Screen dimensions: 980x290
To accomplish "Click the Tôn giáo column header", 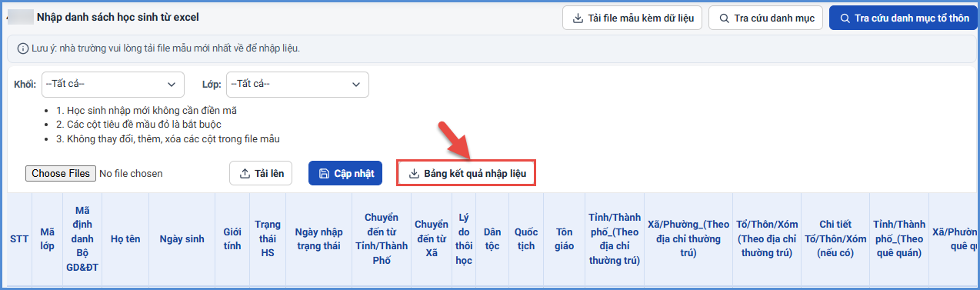I will [x=565, y=239].
